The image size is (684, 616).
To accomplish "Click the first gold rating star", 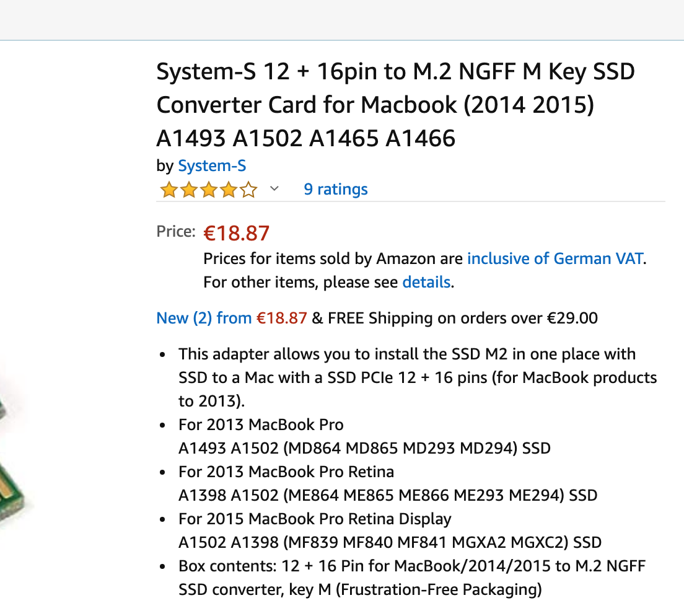I will point(169,190).
